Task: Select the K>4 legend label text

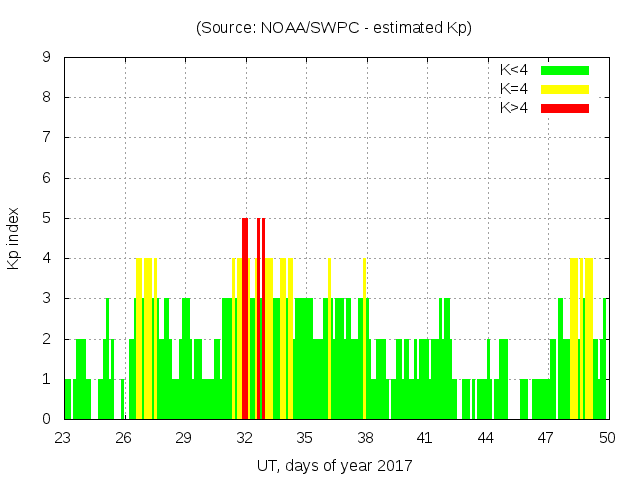Action: (514, 108)
